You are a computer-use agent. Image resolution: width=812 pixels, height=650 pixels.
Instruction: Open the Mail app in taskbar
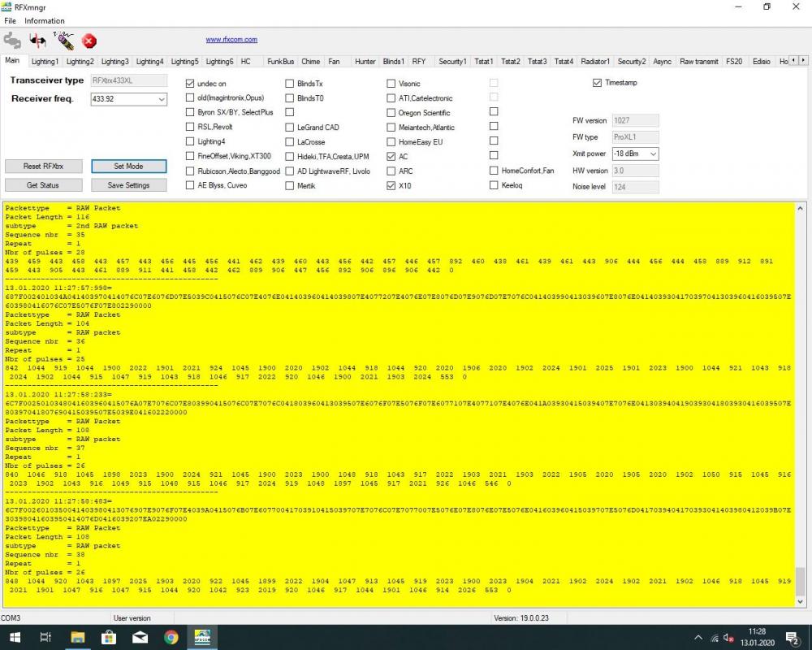pos(140,636)
